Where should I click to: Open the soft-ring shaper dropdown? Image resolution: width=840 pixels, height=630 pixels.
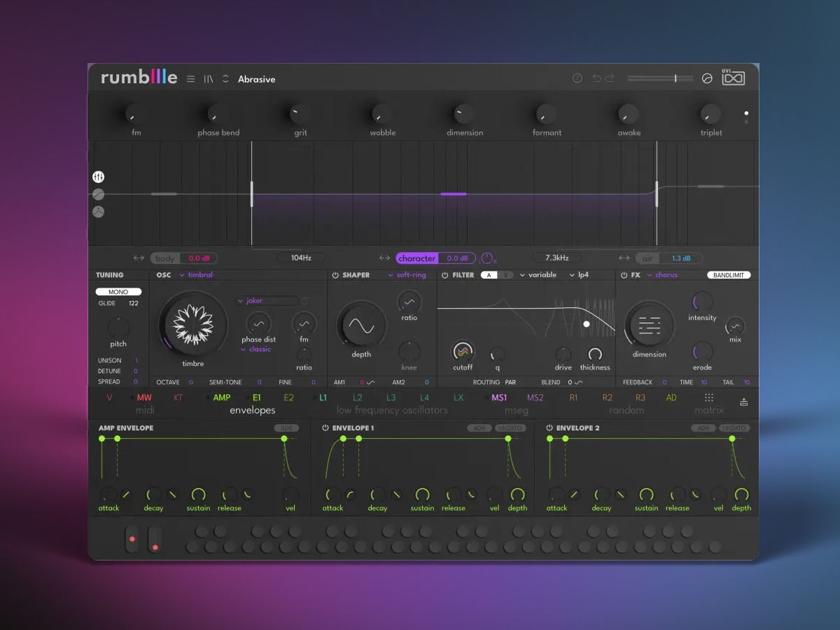click(407, 275)
